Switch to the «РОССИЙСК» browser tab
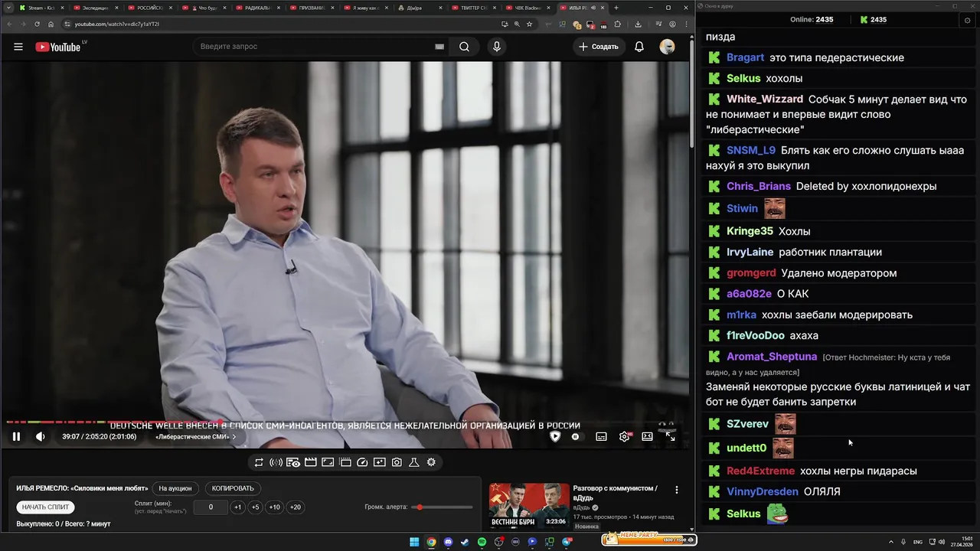This screenshot has height=551, width=980. [152, 8]
